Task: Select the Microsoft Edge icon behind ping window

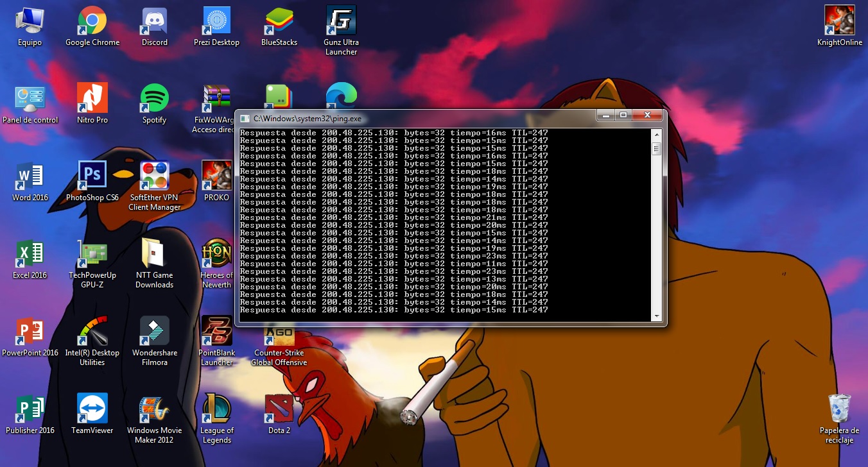Action: click(x=342, y=95)
